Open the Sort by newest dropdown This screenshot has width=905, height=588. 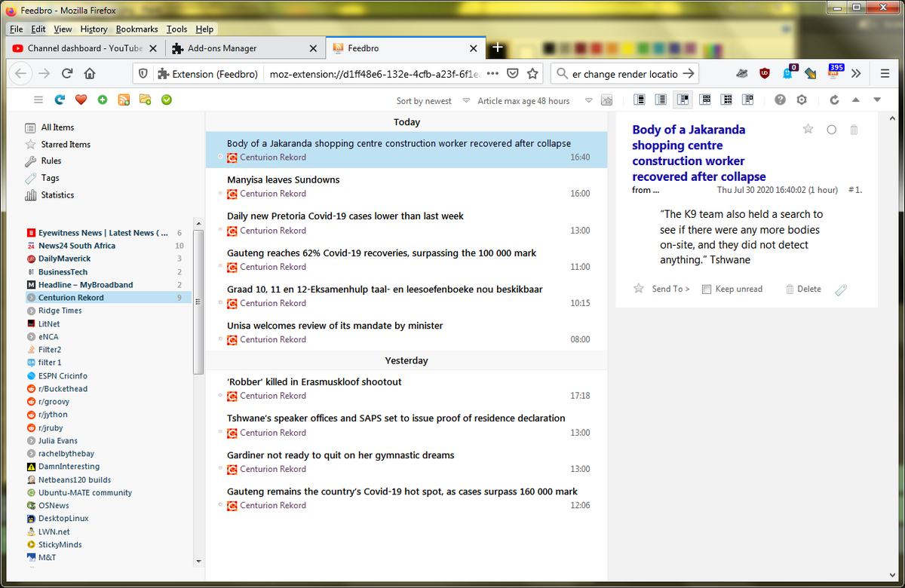click(x=433, y=100)
